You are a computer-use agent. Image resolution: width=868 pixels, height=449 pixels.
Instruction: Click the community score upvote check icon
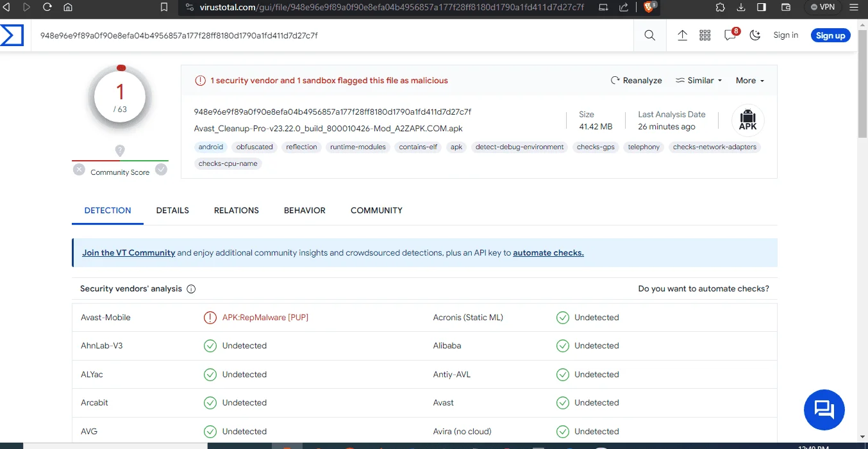coord(161,170)
